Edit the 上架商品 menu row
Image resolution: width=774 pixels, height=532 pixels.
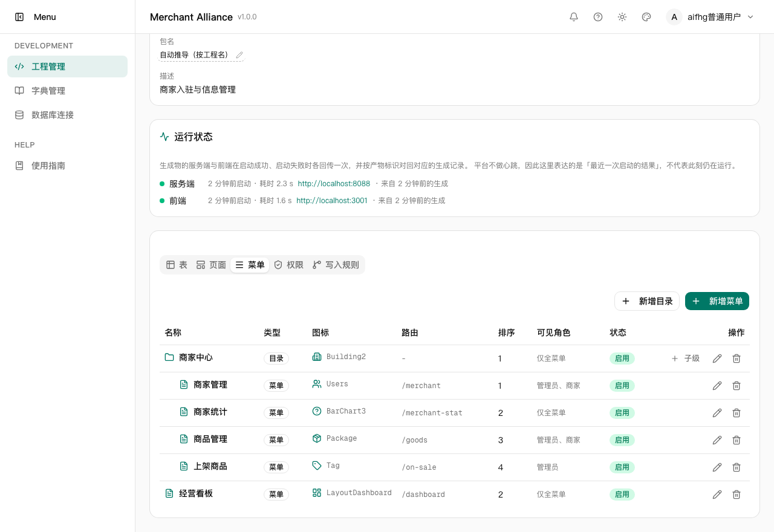point(717,467)
